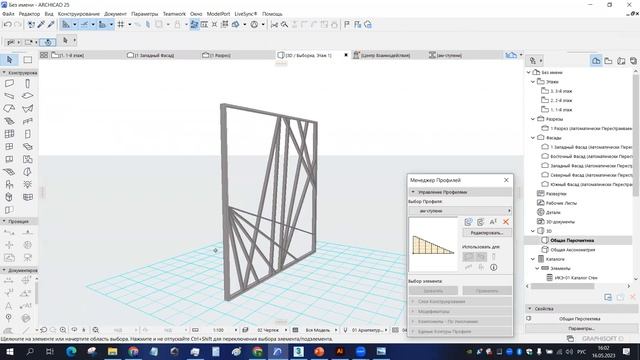640x360 pixels.
Task: Toggle the Column use button in Profile Manager
Action: tap(493, 256)
